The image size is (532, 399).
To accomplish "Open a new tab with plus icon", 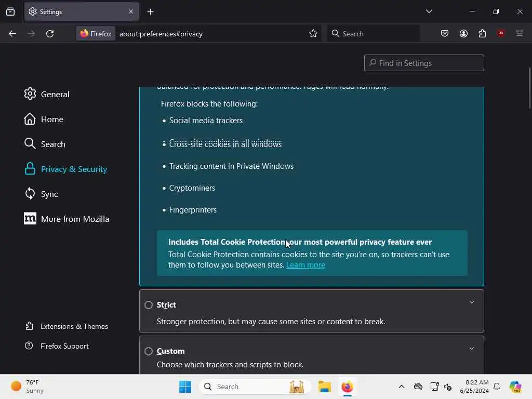I will coord(150,12).
